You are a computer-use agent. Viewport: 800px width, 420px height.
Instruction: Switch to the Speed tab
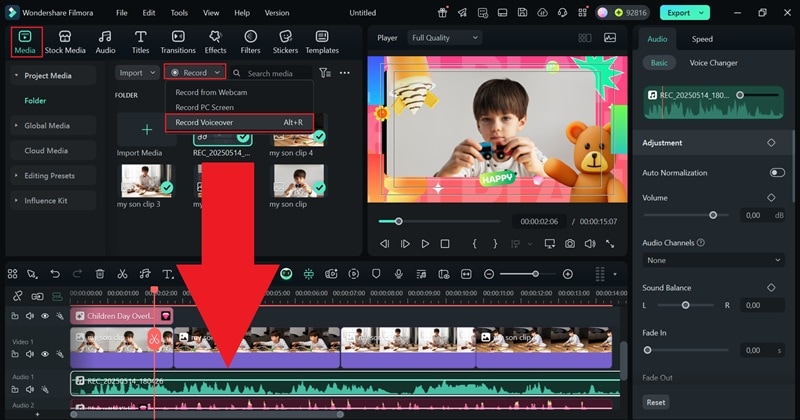tap(702, 39)
